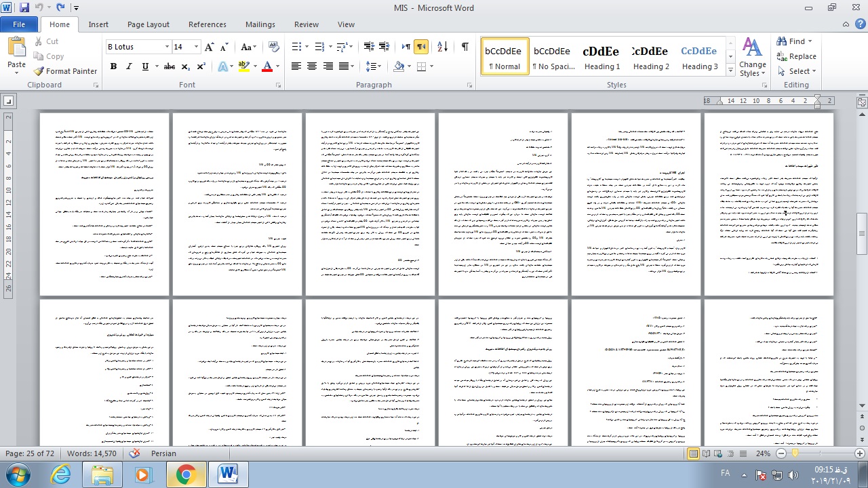
Task: Toggle Show/Hide paragraph marks
Action: (465, 47)
